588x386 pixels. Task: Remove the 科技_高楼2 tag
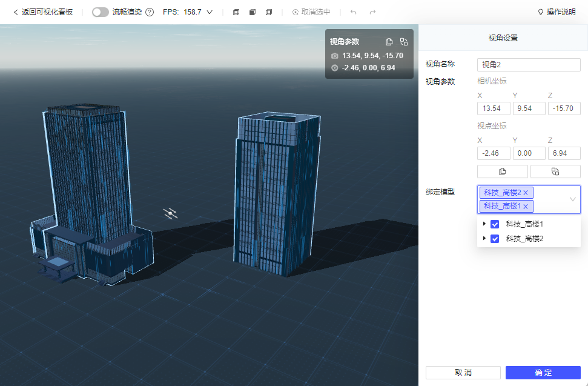[526, 193]
